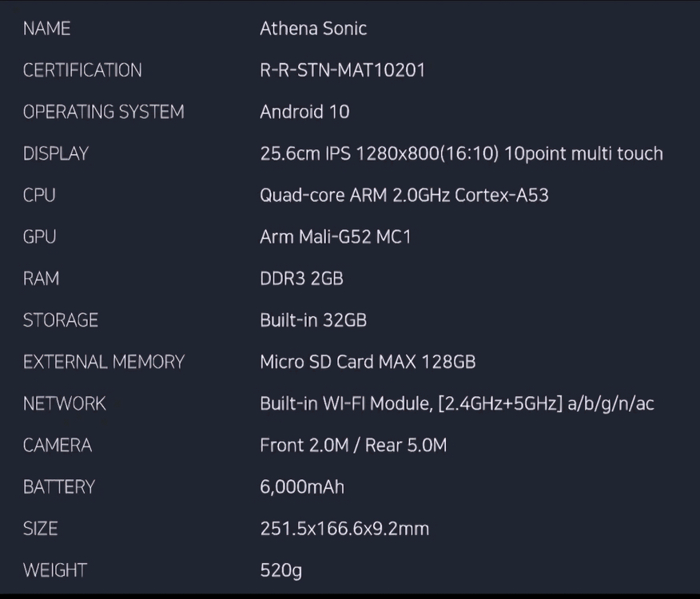Click the 251.5x166.6x9.2mm dimensions

click(344, 528)
